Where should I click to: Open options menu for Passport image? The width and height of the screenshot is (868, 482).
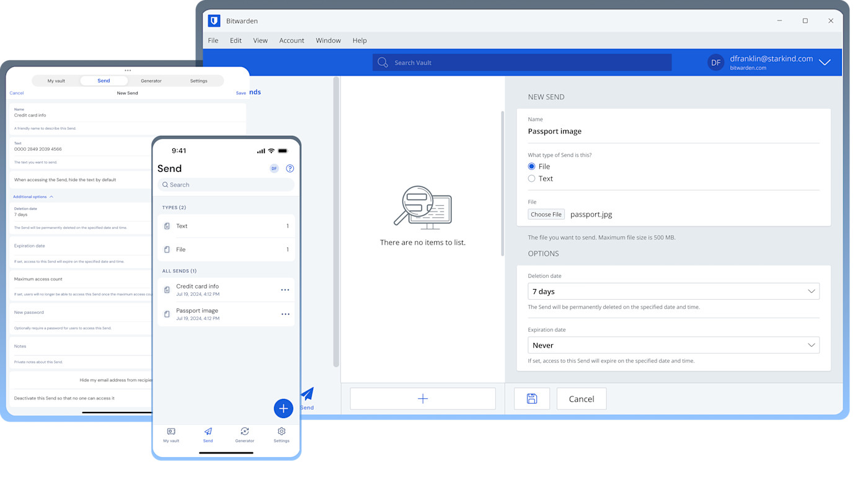click(285, 315)
